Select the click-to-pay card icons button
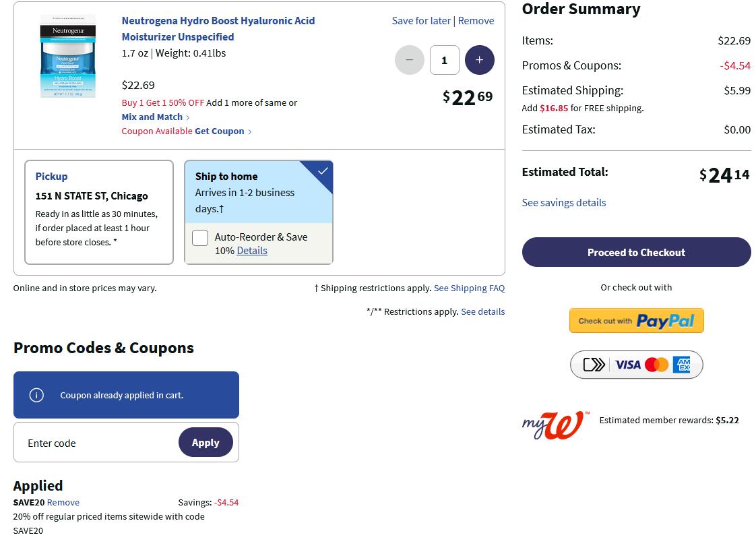756x554 pixels. pyautogui.click(x=637, y=365)
